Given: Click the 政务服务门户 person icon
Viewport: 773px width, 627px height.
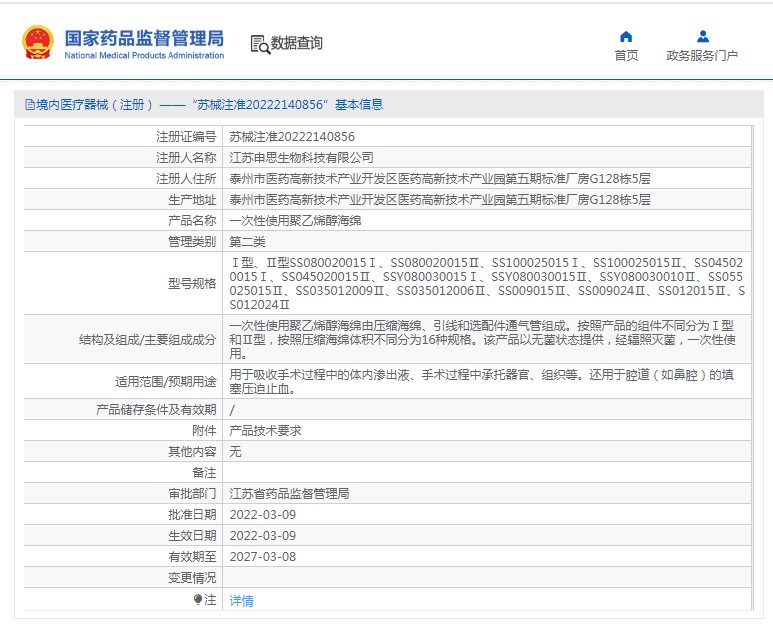Looking at the screenshot, I should pyautogui.click(x=703, y=36).
